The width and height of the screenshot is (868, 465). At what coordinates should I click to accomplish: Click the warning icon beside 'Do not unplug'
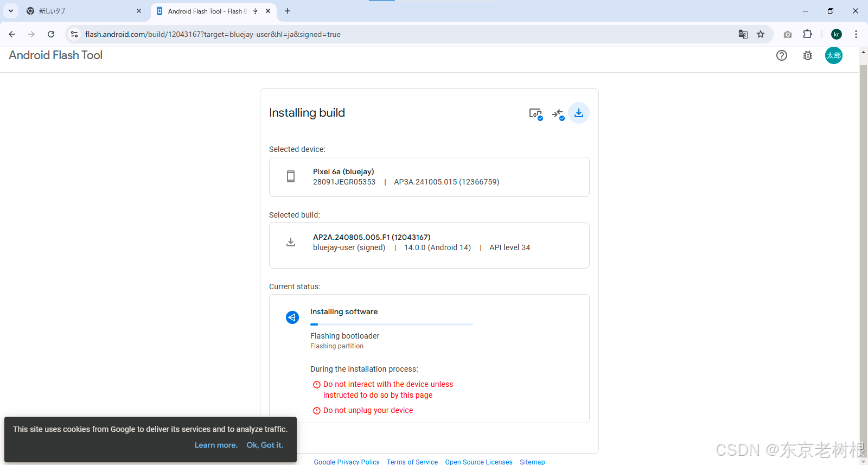pyautogui.click(x=317, y=411)
